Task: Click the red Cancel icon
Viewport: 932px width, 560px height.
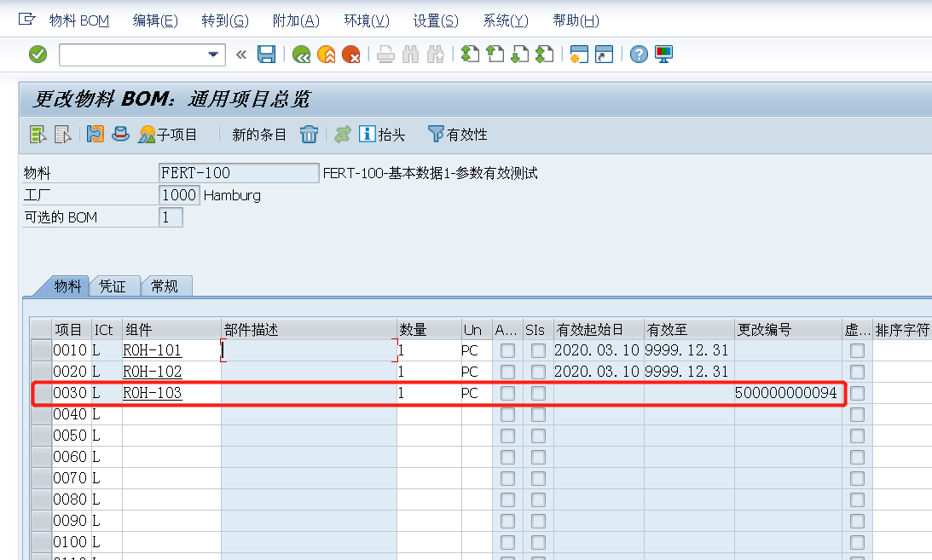Action: click(x=351, y=55)
